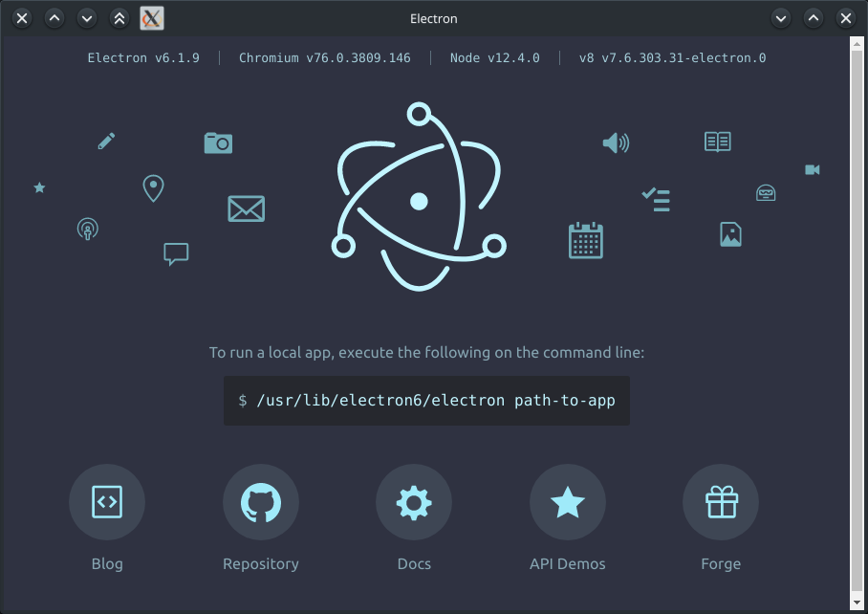Click the electron path-to-app command box
868x614 pixels.
click(426, 401)
